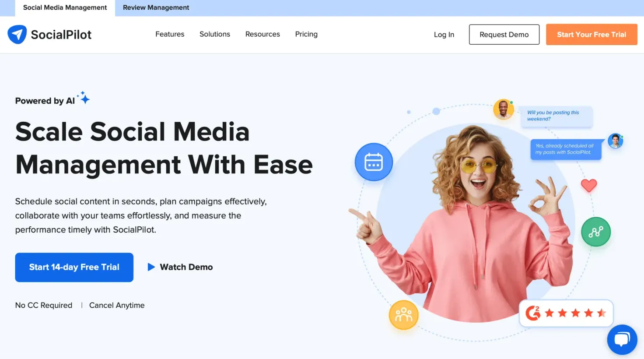
Task: Click the avatar beside "Yes, already scheduled" reply
Action: click(615, 141)
